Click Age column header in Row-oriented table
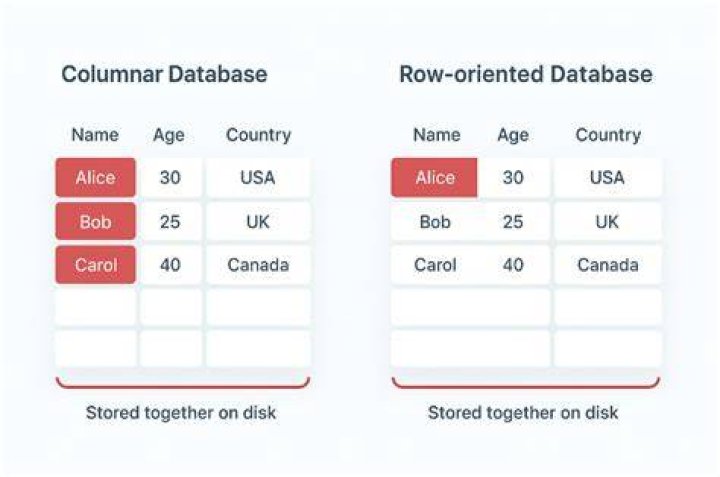 coord(513,135)
